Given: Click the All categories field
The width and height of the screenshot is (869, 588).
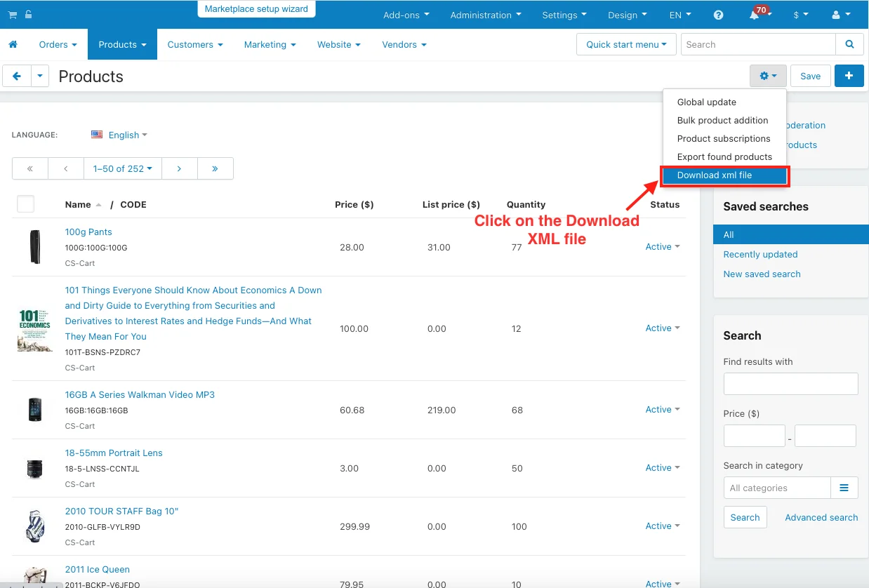Looking at the screenshot, I should coord(777,488).
